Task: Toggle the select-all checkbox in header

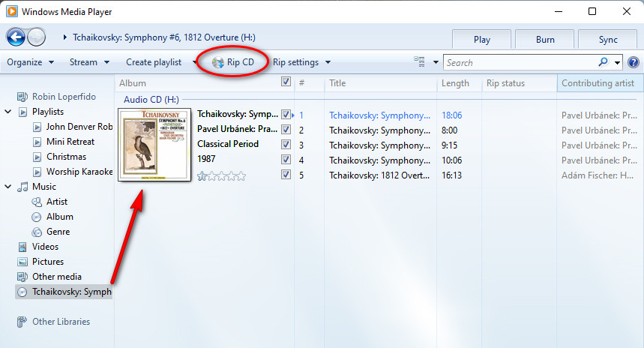Action: 286,82
